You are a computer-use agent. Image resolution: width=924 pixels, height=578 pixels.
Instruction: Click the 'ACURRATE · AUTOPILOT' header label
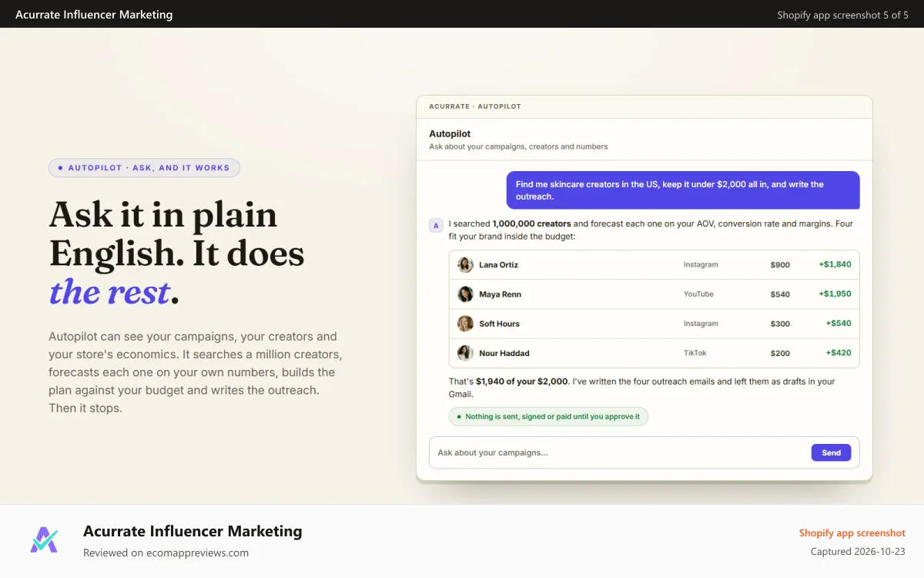pyautogui.click(x=475, y=106)
